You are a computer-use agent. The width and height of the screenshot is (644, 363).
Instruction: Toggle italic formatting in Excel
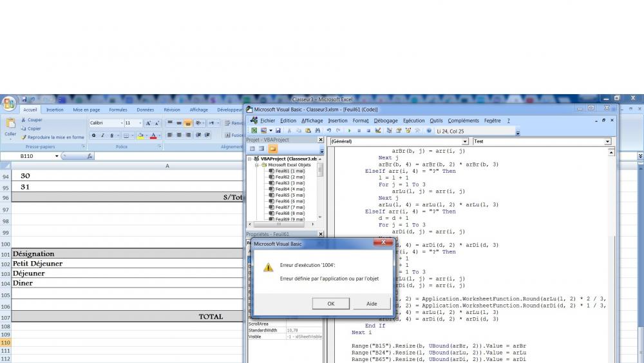[x=102, y=135]
